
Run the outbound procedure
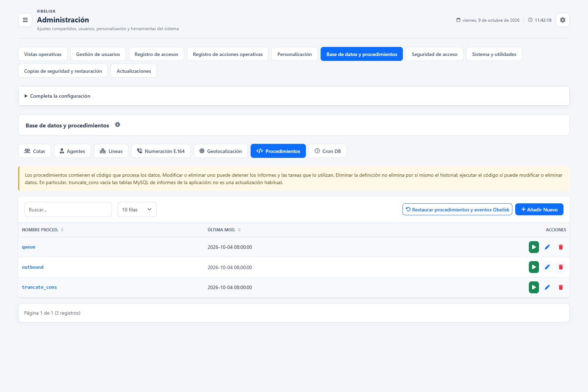[x=534, y=267]
